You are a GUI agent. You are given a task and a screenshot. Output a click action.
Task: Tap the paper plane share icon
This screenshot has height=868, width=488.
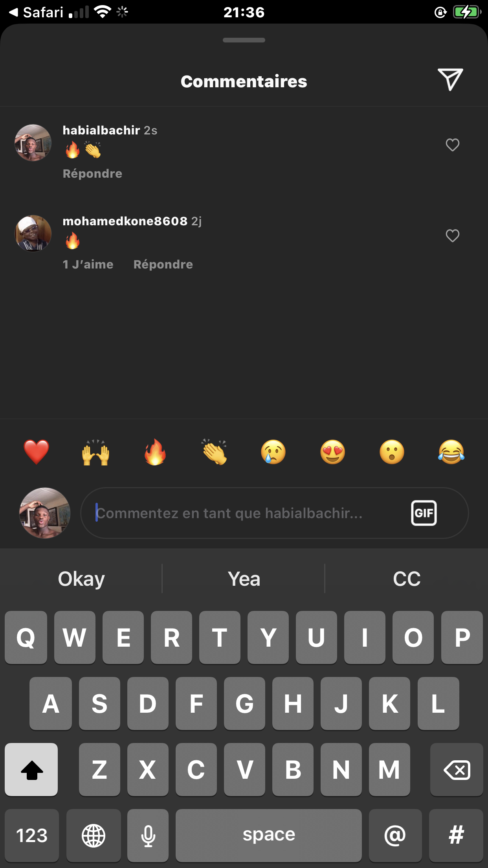450,79
